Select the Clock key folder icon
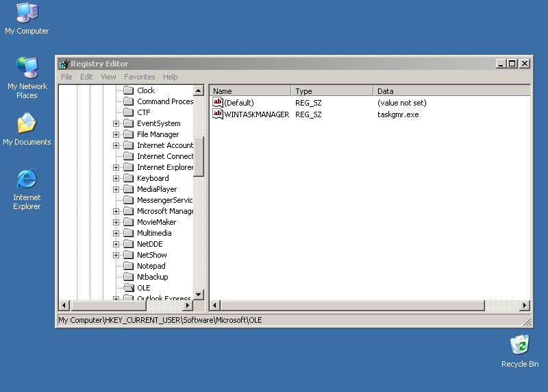 pyautogui.click(x=129, y=90)
